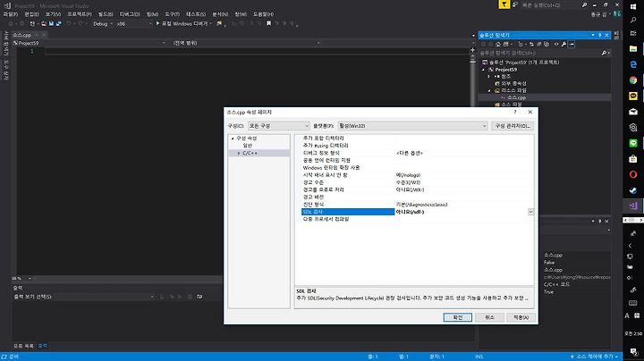Open Google Chrome from taskbar
The image size is (644, 361).
633,80
